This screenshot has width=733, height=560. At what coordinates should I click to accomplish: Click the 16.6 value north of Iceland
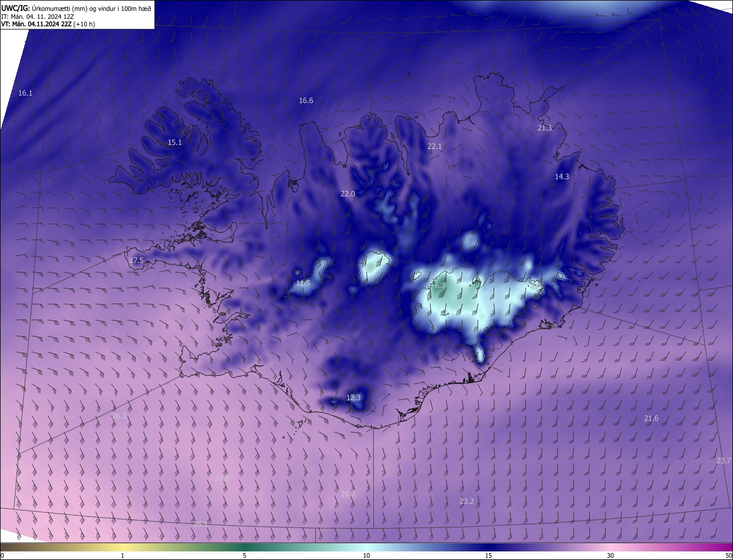pos(306,101)
